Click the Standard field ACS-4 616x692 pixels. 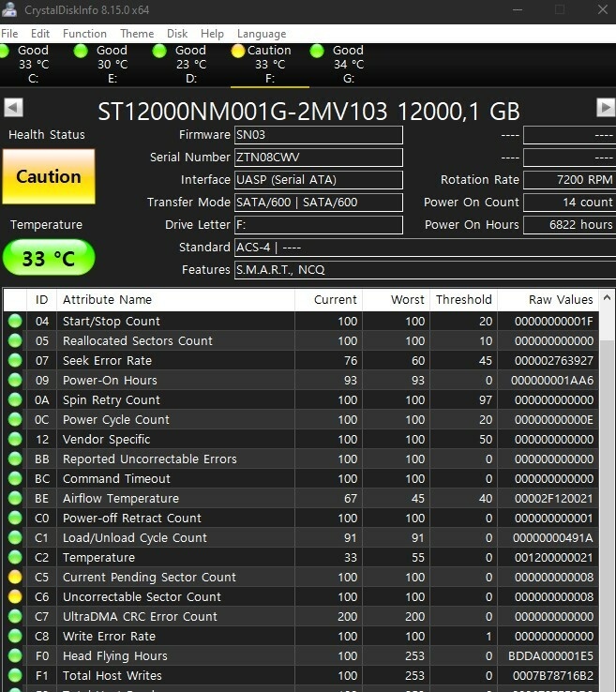[425, 248]
